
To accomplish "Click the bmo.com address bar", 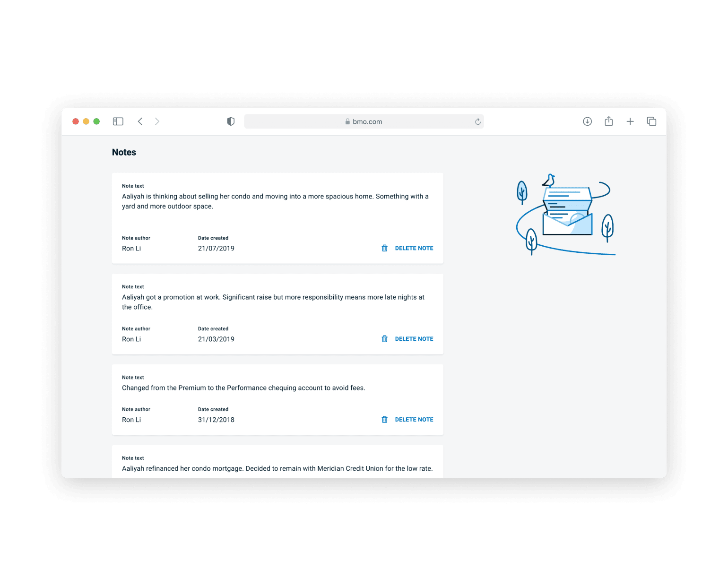I will [x=364, y=121].
